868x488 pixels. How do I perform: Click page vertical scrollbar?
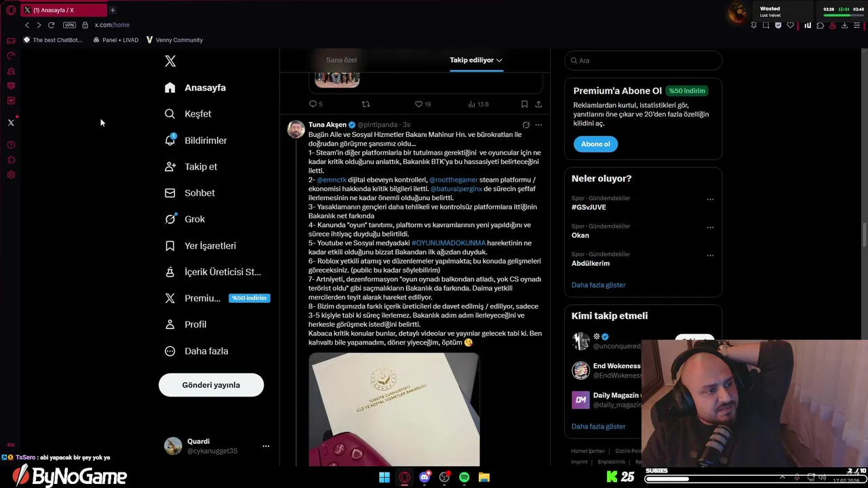tap(865, 236)
